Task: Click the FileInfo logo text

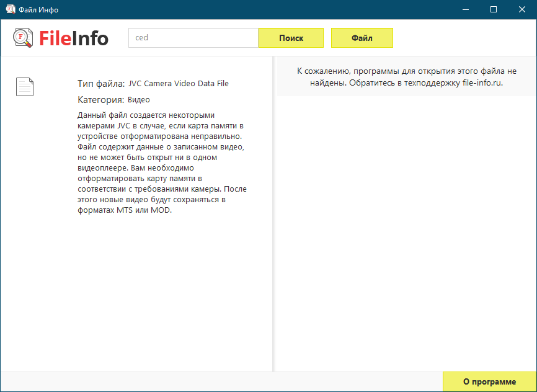Action: pos(74,38)
